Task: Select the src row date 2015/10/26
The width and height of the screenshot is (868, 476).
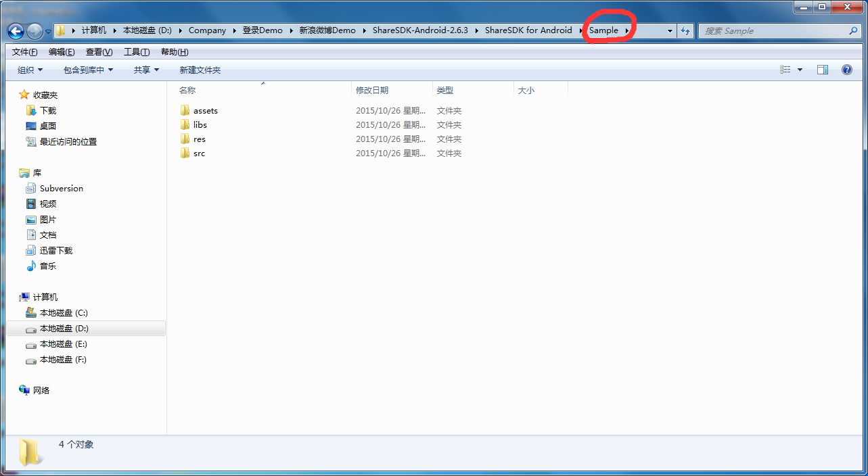Action: tap(390, 153)
